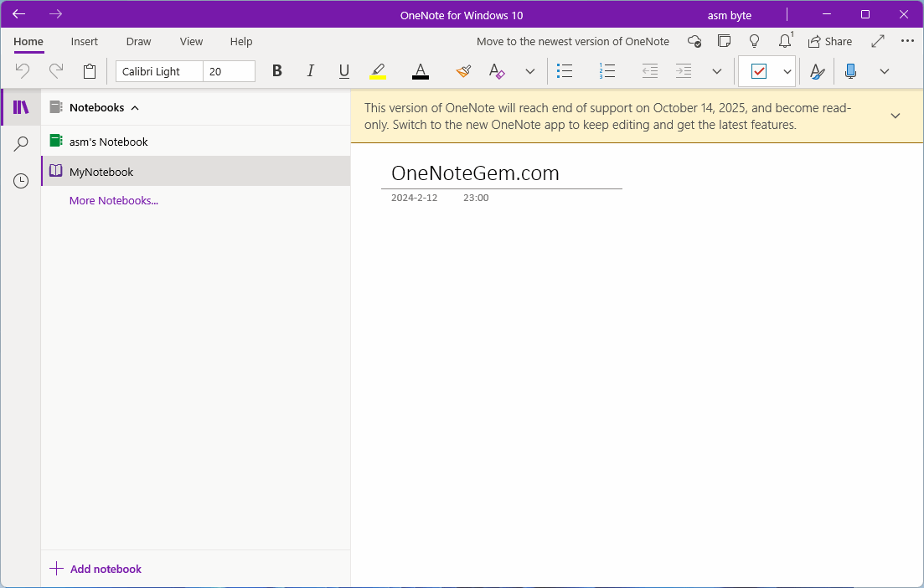Insert a bulleted list
The image size is (924, 588).
pyautogui.click(x=565, y=71)
